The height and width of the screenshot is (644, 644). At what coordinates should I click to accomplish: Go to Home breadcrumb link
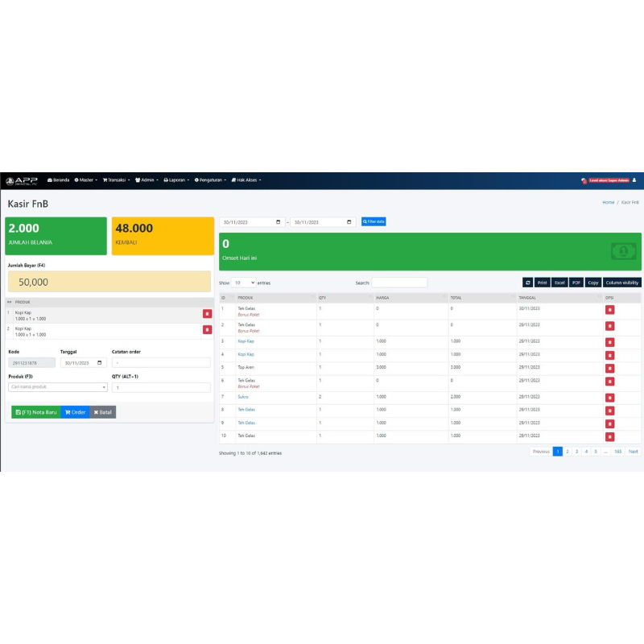(x=609, y=203)
